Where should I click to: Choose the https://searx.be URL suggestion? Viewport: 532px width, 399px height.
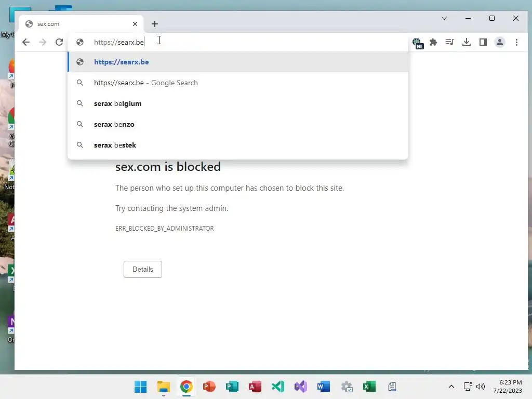coord(238,62)
